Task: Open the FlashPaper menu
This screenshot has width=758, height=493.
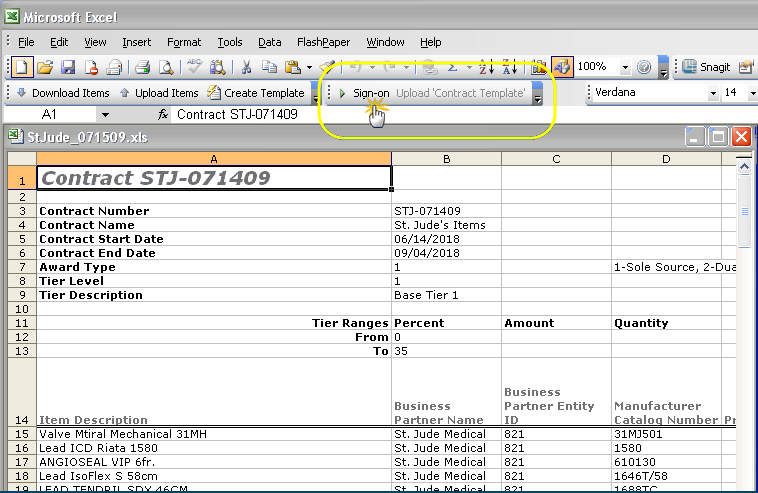Action: [x=323, y=42]
